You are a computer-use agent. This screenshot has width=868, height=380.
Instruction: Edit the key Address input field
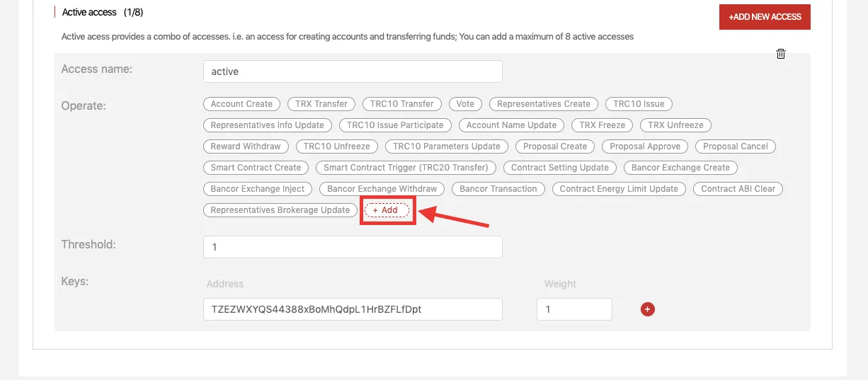[x=353, y=309]
